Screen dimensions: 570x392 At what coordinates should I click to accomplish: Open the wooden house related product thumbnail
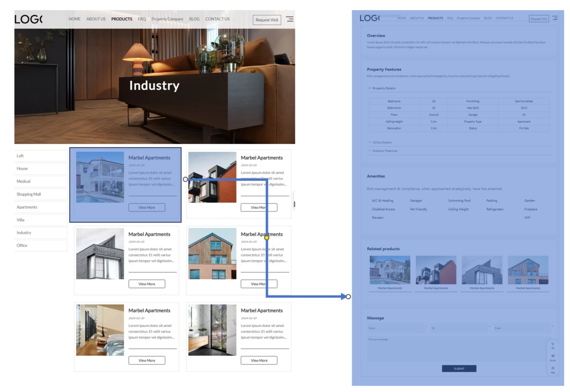(528, 270)
